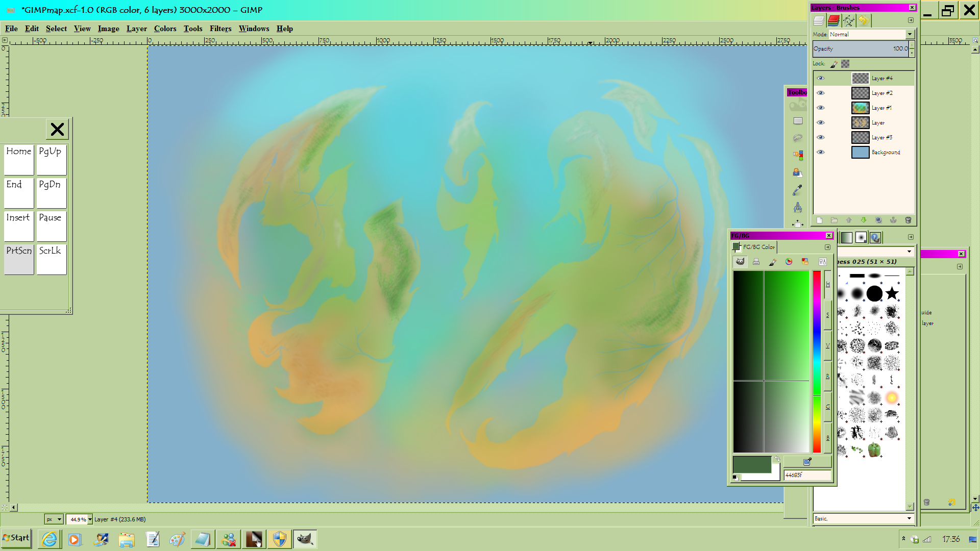This screenshot has width=980, height=551.
Task: Open the Windows menu
Action: click(254, 29)
